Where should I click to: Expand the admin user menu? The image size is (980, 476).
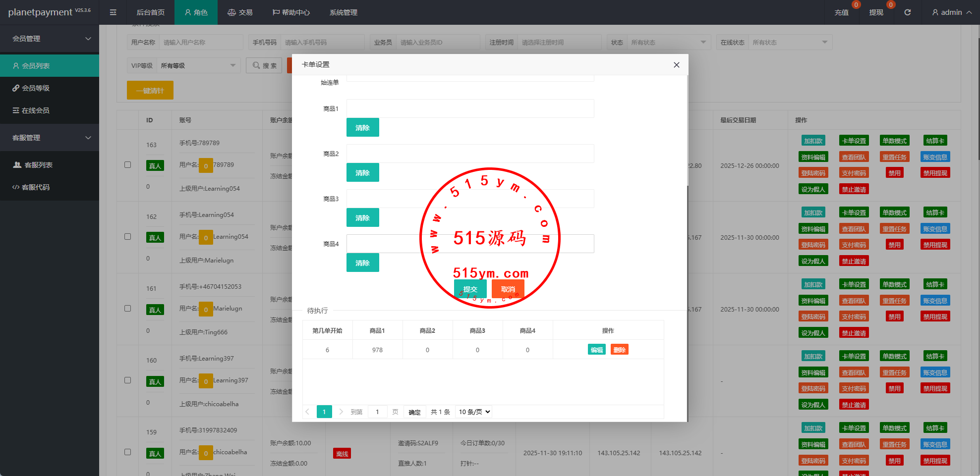(x=951, y=12)
